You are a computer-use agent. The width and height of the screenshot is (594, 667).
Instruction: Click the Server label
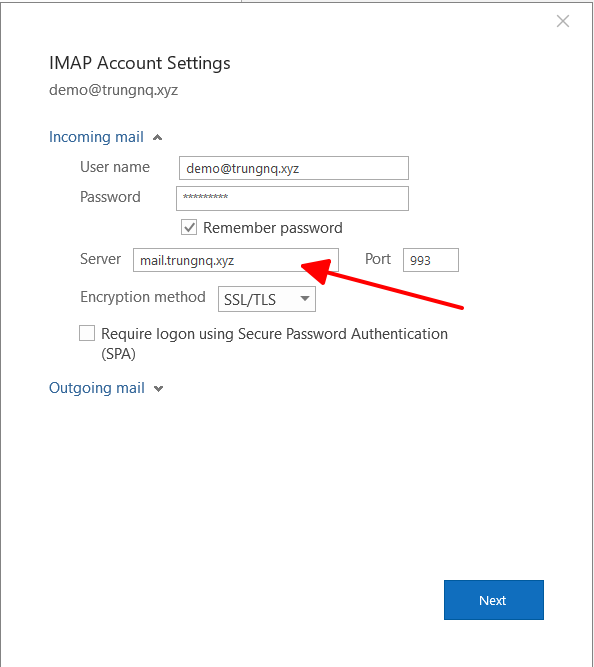[100, 259]
